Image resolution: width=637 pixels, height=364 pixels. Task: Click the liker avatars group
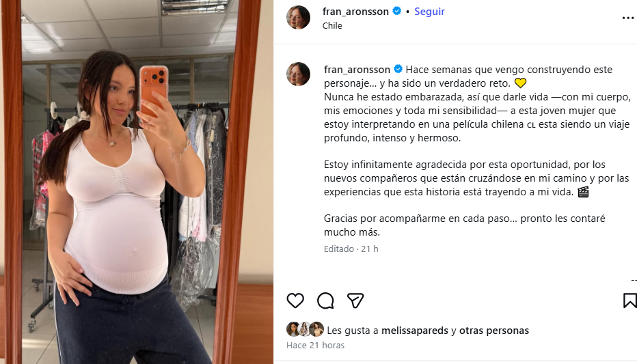[x=305, y=329]
